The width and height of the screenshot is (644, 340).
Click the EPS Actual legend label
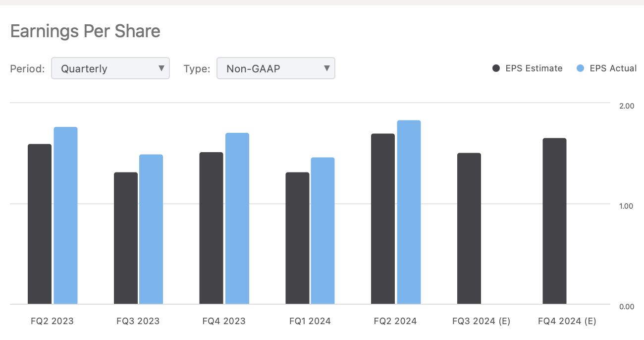(613, 68)
